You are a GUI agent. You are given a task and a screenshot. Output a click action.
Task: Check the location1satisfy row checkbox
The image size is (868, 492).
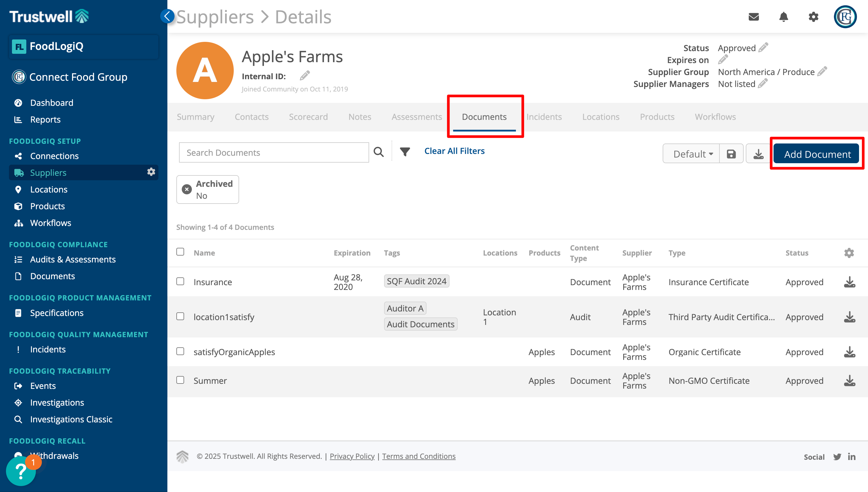[180, 316]
